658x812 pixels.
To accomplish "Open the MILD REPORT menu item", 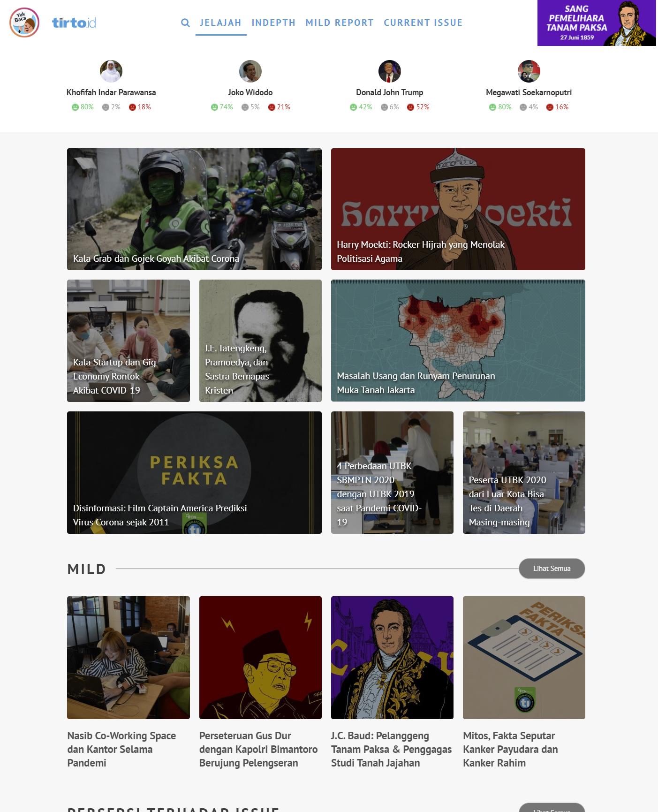I will tap(340, 23).
